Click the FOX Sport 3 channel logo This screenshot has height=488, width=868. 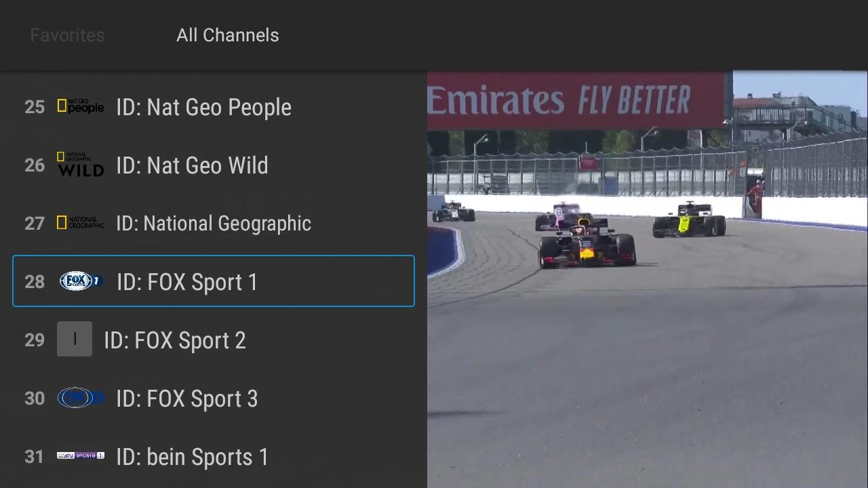coord(81,398)
